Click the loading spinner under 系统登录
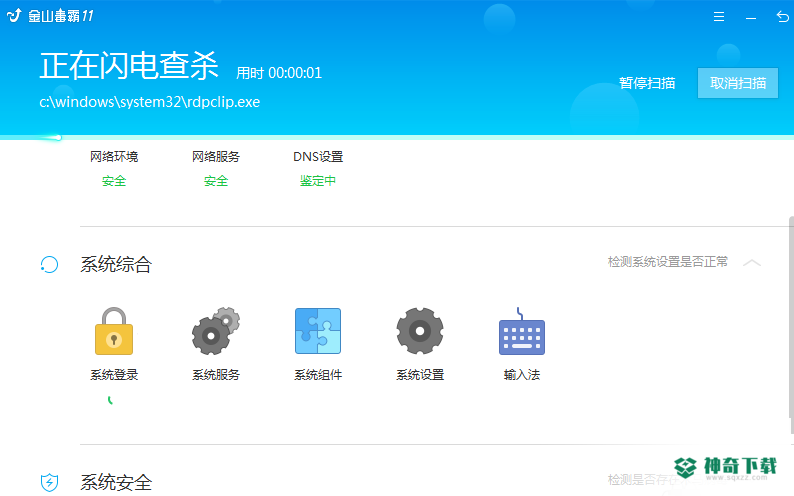The height and width of the screenshot is (496, 794). pos(110,401)
